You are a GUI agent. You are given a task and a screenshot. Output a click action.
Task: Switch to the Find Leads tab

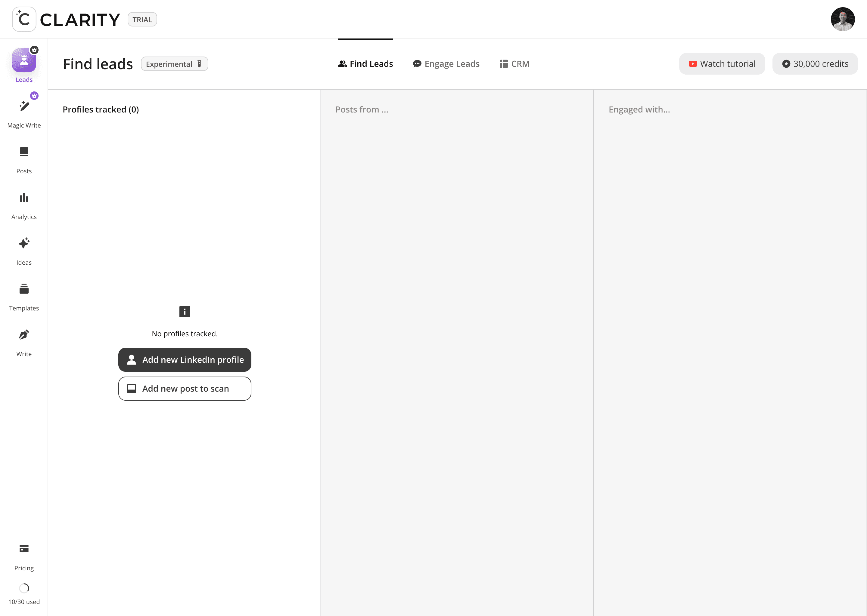point(365,64)
